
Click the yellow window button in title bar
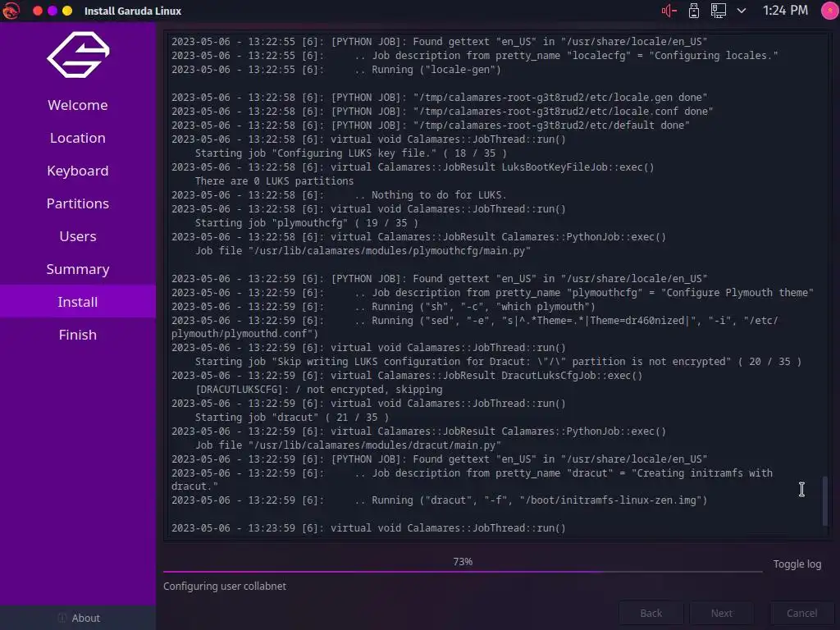click(x=67, y=11)
